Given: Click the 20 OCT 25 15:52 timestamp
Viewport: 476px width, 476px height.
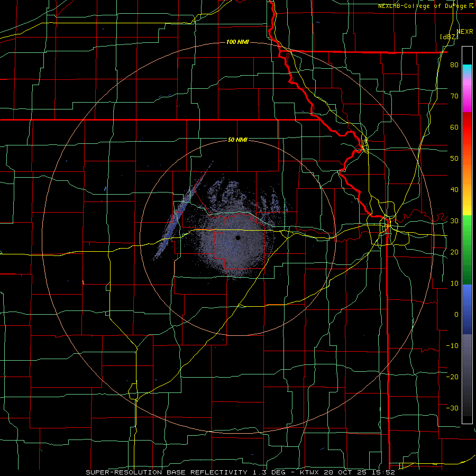Looking at the screenshot, I should (x=359, y=472).
